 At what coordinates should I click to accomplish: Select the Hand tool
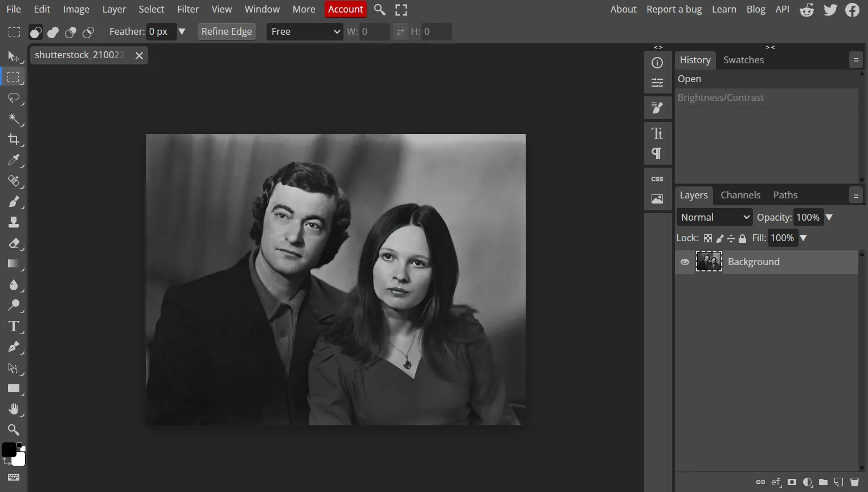(x=14, y=409)
